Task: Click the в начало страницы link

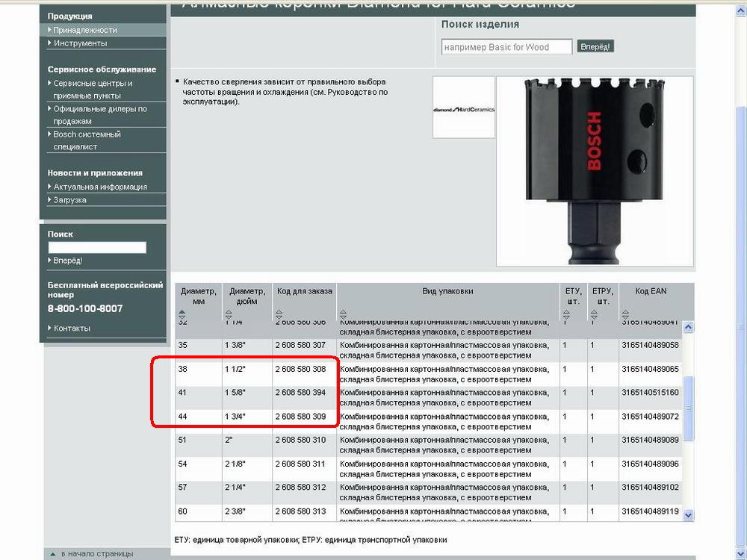Action: 97,554
